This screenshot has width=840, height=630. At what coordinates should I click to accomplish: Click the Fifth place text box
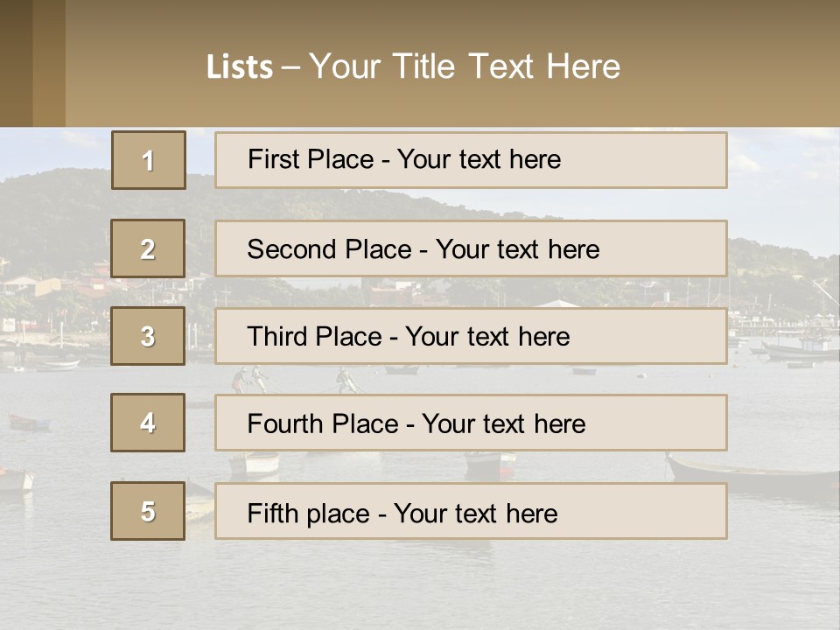[x=471, y=511]
